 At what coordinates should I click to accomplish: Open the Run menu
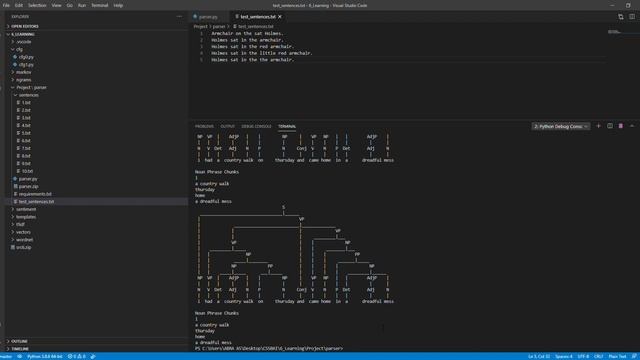pos(82,5)
